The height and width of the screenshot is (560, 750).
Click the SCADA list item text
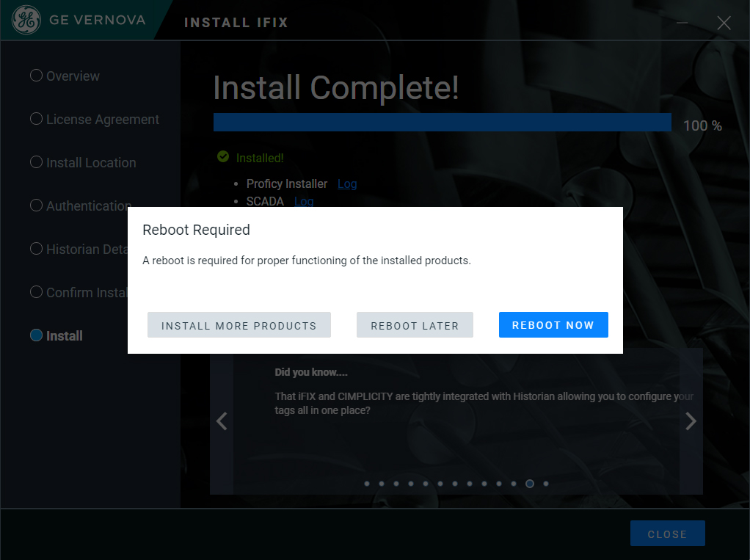coord(265,201)
